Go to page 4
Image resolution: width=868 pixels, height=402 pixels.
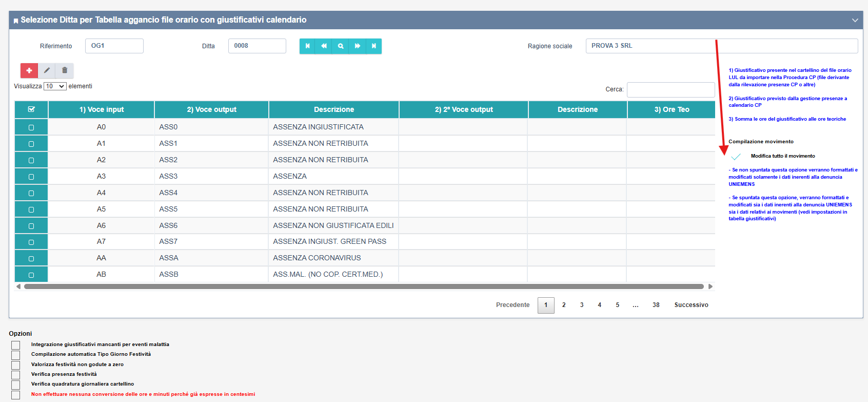click(600, 305)
